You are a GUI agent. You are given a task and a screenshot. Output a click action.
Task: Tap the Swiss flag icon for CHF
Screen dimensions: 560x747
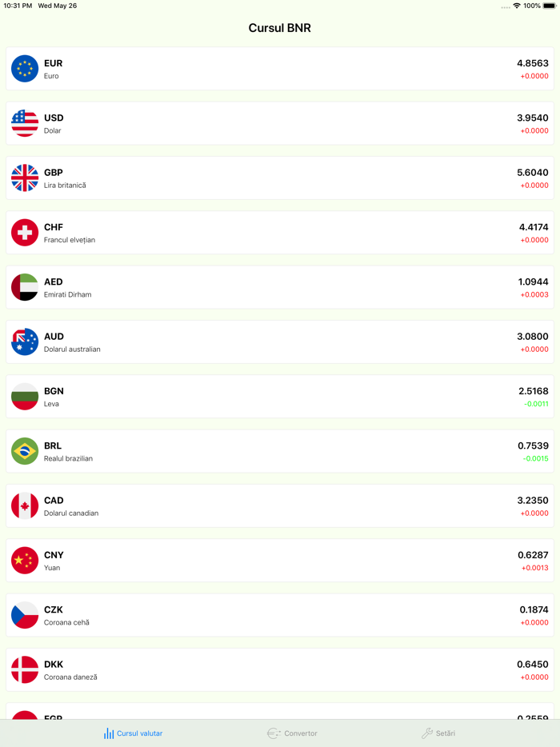[25, 233]
